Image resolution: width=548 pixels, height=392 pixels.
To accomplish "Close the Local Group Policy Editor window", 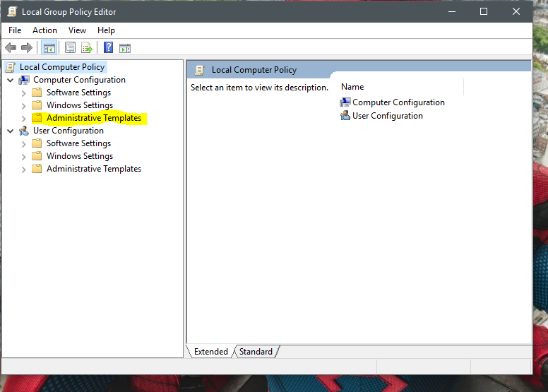I will [516, 11].
